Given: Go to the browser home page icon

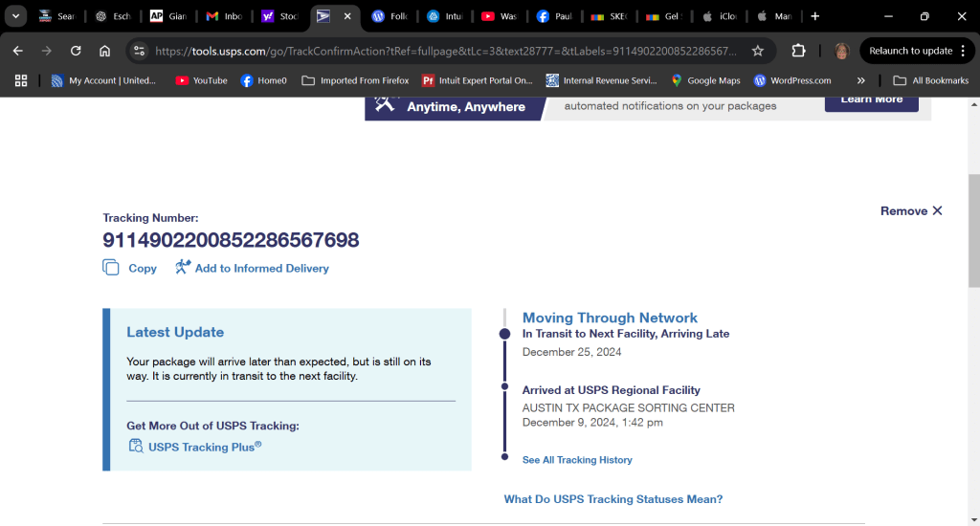Looking at the screenshot, I should (105, 51).
